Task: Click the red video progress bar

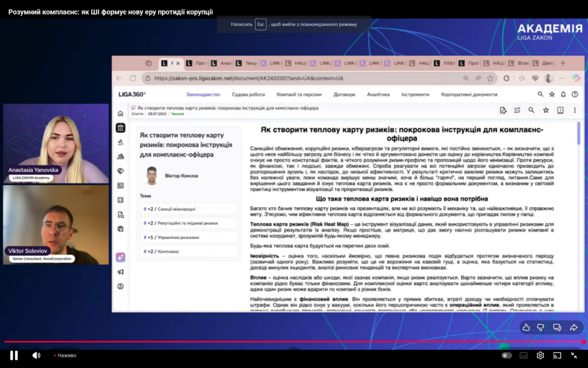Action: pos(287,342)
